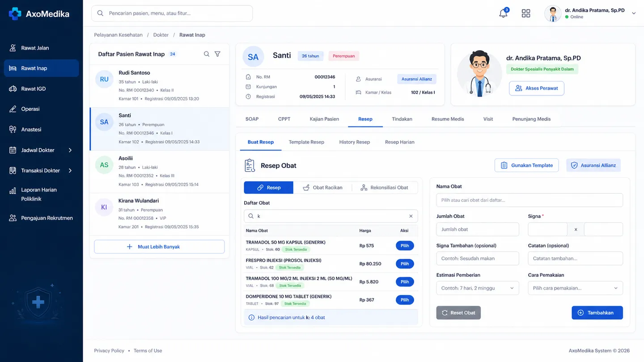The width and height of the screenshot is (644, 362).
Task: Open the apps grid menu icon
Action: pos(526,13)
